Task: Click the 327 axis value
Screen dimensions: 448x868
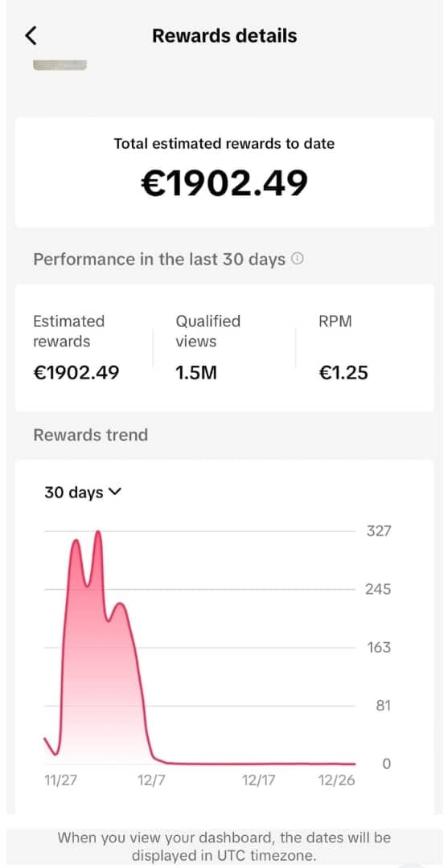Action: click(x=379, y=531)
